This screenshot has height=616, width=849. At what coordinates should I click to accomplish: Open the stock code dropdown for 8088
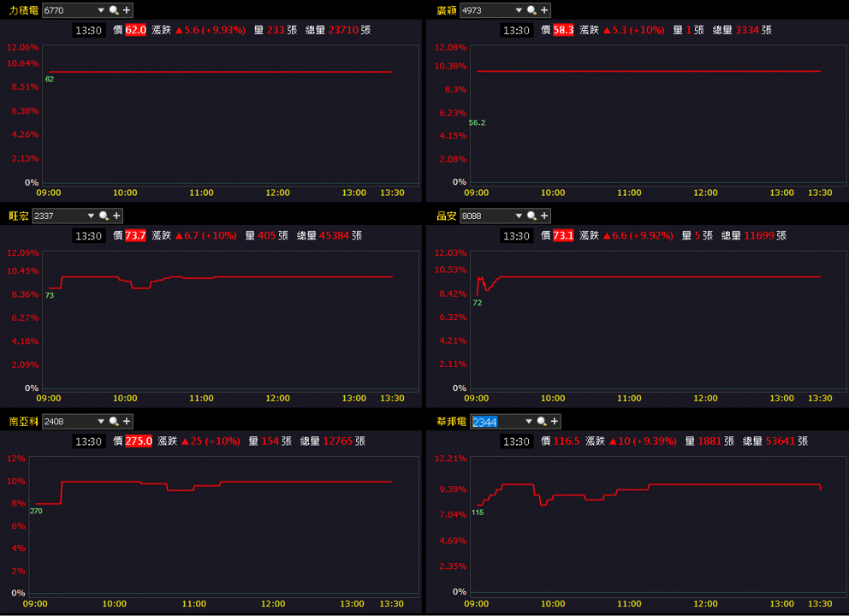coord(519,216)
